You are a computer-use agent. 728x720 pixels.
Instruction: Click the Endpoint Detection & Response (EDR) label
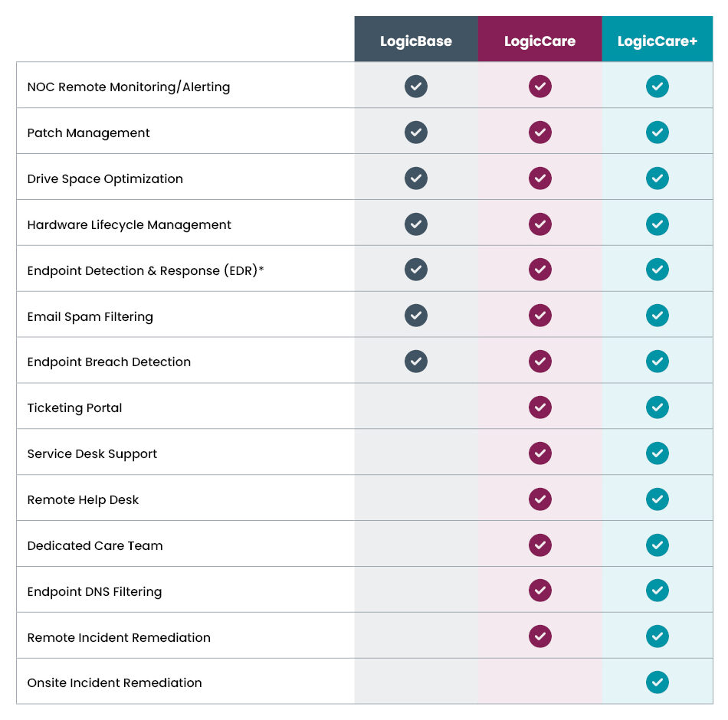[146, 270]
